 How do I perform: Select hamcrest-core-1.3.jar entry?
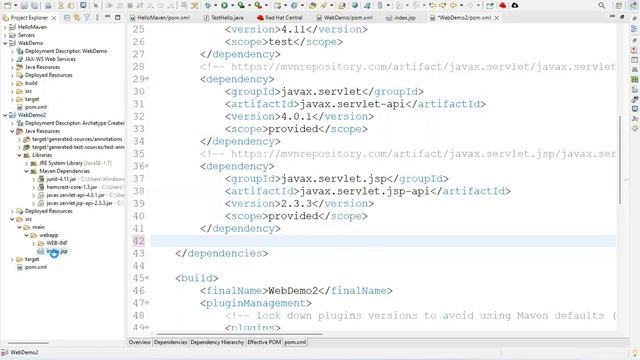[x=71, y=187]
